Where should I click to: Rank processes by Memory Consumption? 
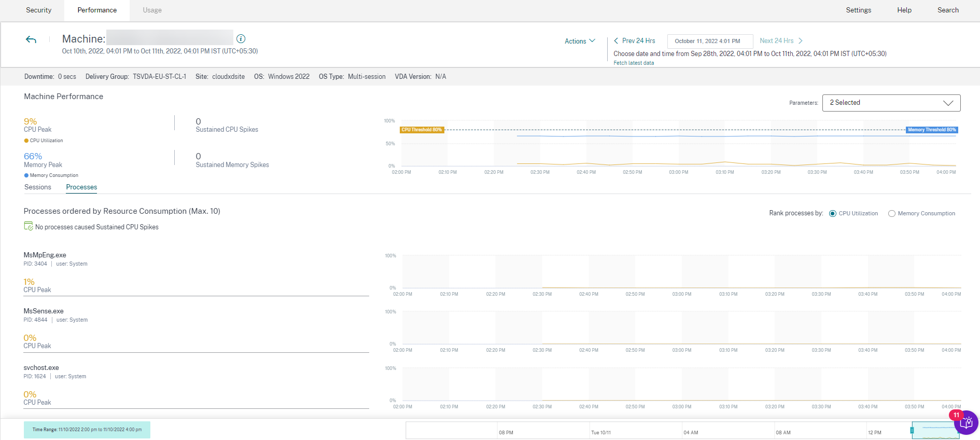click(x=892, y=214)
